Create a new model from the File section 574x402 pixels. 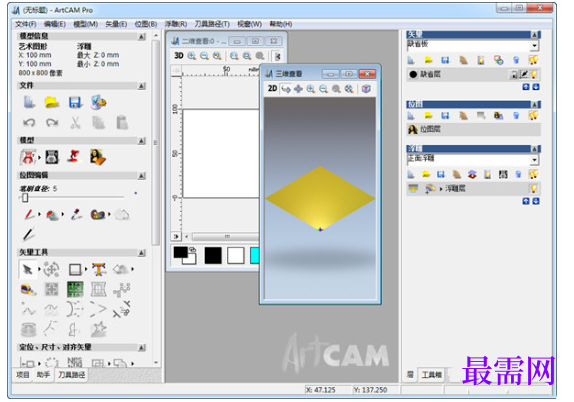(x=29, y=102)
